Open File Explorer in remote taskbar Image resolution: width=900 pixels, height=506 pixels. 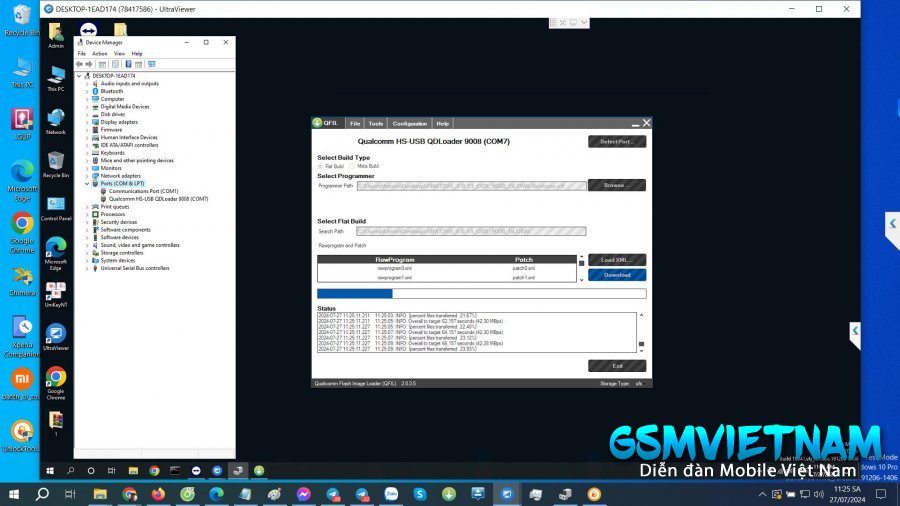coord(133,470)
